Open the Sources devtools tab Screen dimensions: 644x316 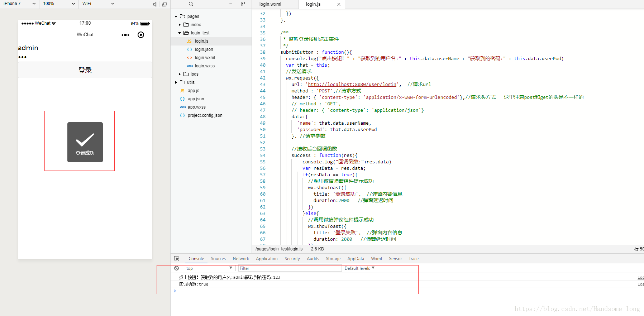218,259
